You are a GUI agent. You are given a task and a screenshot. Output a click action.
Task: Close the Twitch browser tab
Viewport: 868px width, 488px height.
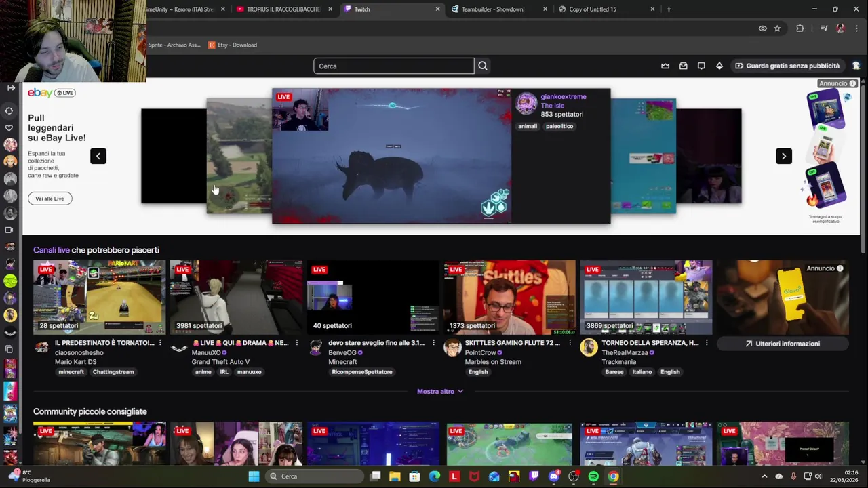[437, 9]
